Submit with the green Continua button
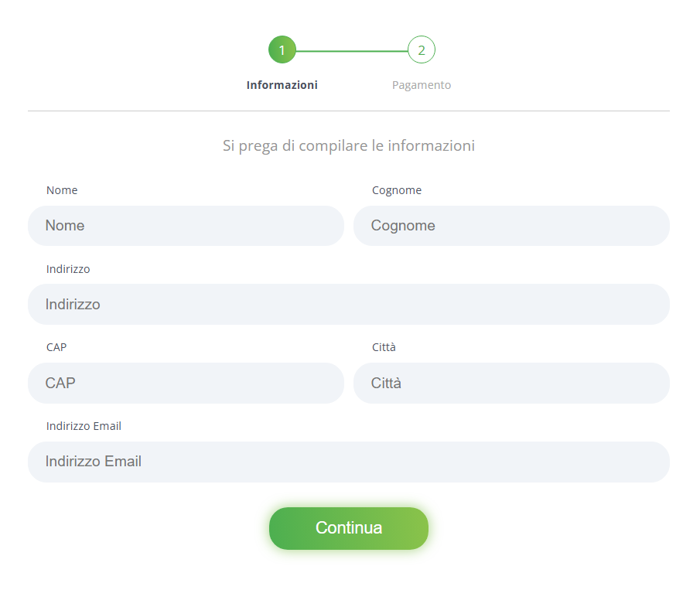 349,528
